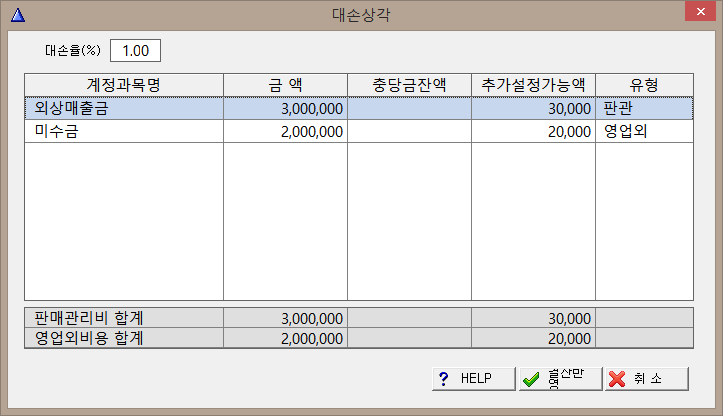Click the 계정과목명 column header
The image size is (723, 416).
124,85
